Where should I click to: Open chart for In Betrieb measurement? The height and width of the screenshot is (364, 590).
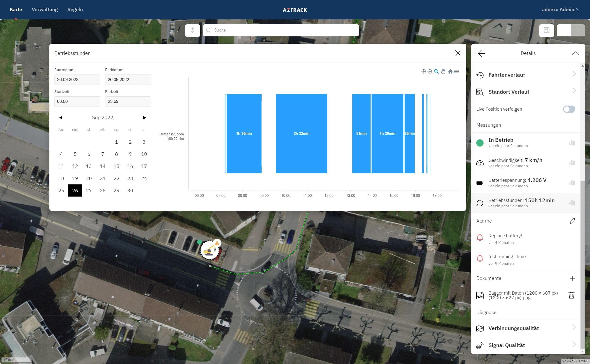(572, 142)
